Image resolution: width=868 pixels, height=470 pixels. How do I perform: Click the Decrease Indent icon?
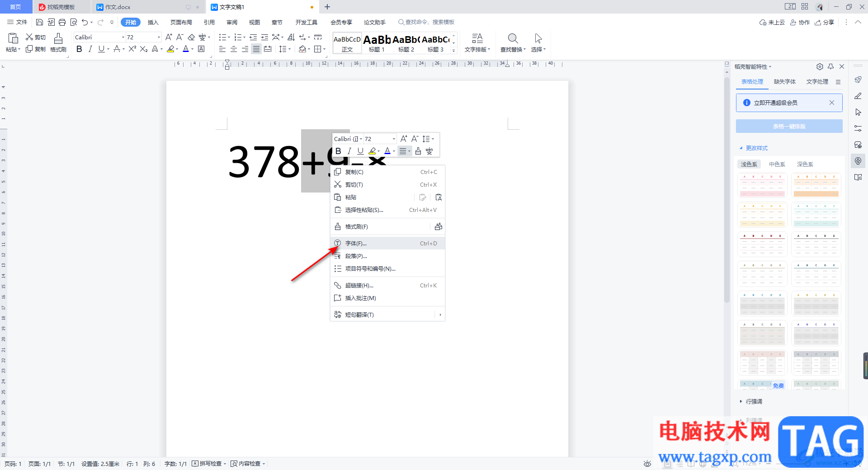[x=253, y=37]
